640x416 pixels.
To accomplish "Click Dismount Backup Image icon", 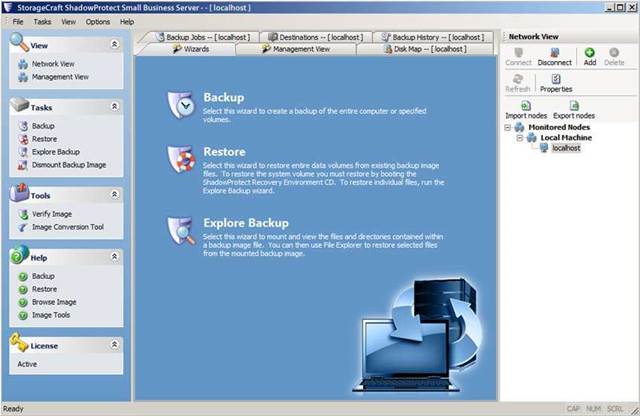I will pos(23,165).
